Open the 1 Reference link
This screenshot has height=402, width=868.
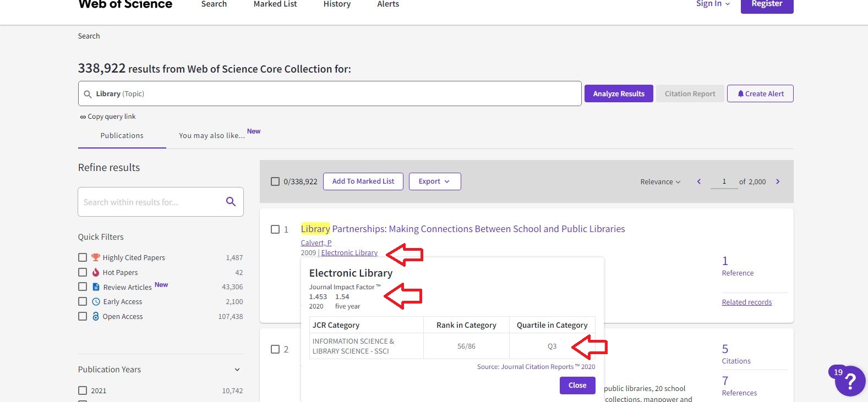click(x=738, y=266)
